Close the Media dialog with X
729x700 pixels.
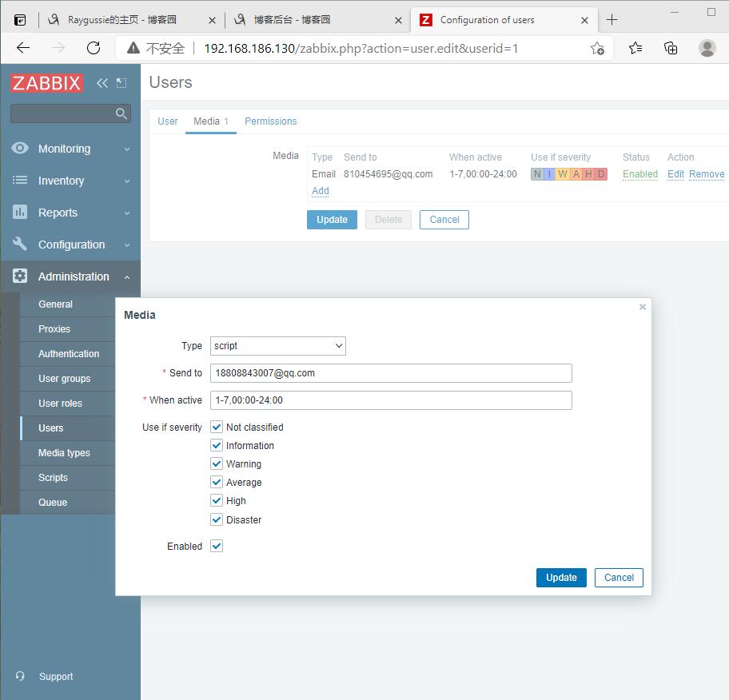pyautogui.click(x=643, y=307)
